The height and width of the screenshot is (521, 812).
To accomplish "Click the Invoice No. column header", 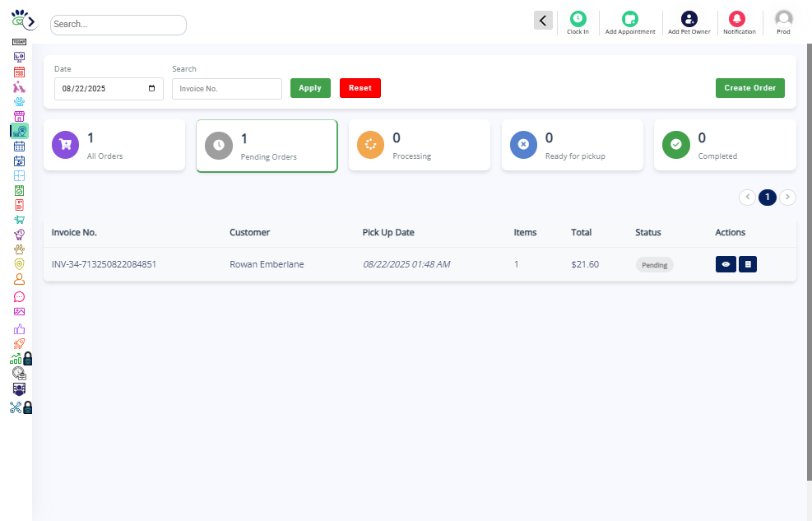I will point(74,233).
